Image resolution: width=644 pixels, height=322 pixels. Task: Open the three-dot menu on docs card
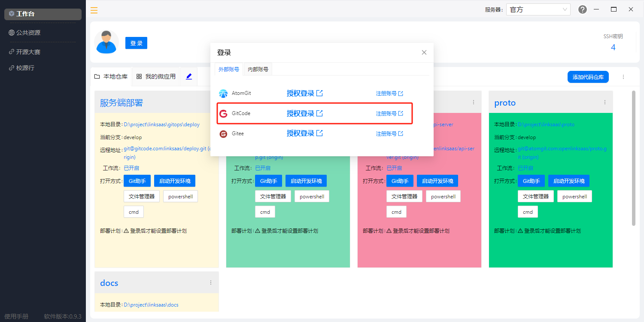pos(210,282)
